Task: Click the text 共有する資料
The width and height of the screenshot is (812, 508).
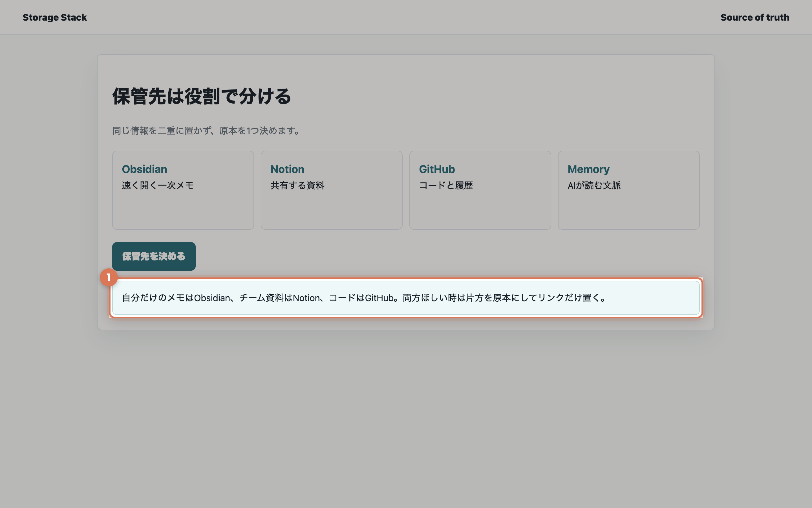Action: point(297,185)
